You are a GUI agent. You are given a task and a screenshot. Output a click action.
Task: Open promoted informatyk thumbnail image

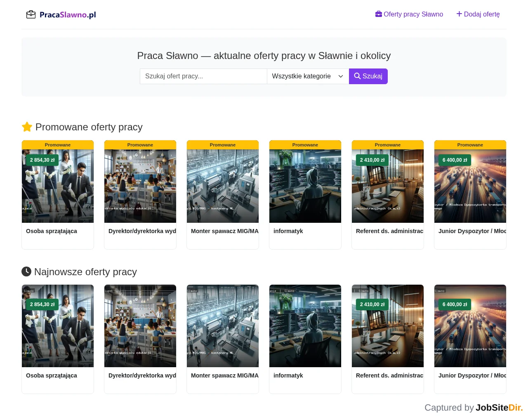point(305,186)
